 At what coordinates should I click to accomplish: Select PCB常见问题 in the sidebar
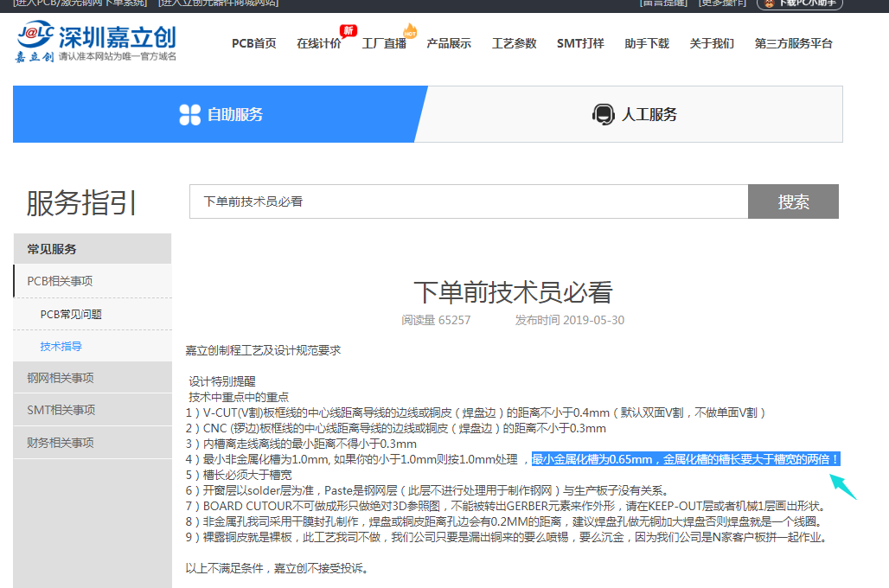[x=71, y=315]
